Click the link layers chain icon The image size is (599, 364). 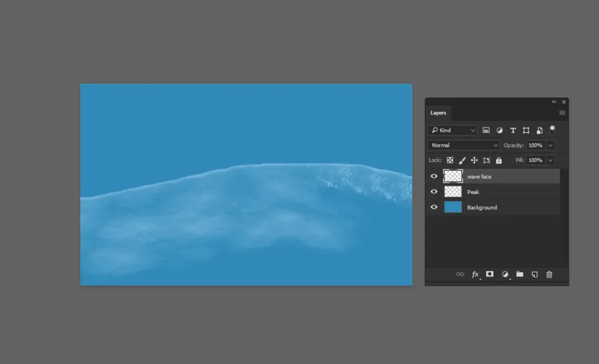pyautogui.click(x=460, y=274)
